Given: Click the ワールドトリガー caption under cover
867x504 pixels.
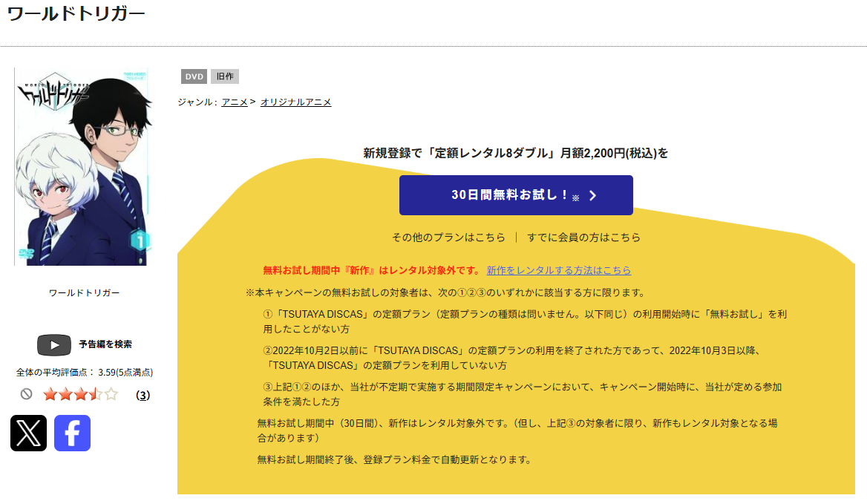Looking at the screenshot, I should coord(84,293).
